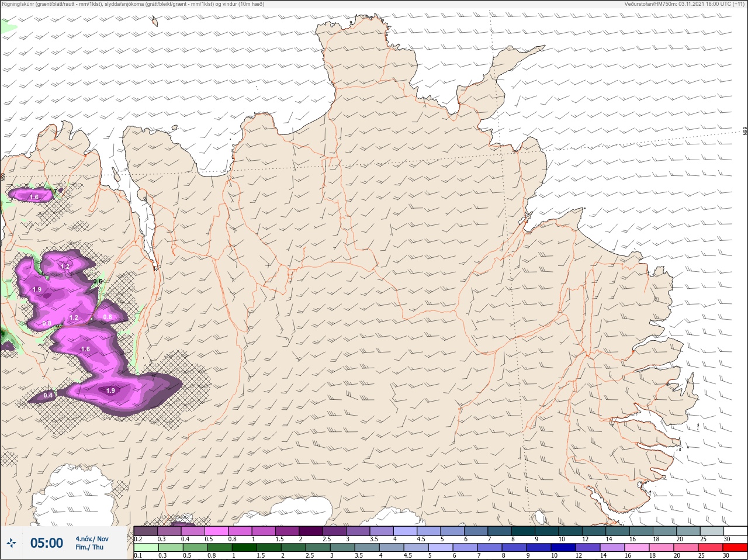748x560 pixels.
Task: Click the 0.6 precipitation value on the map
Action: coord(98,282)
